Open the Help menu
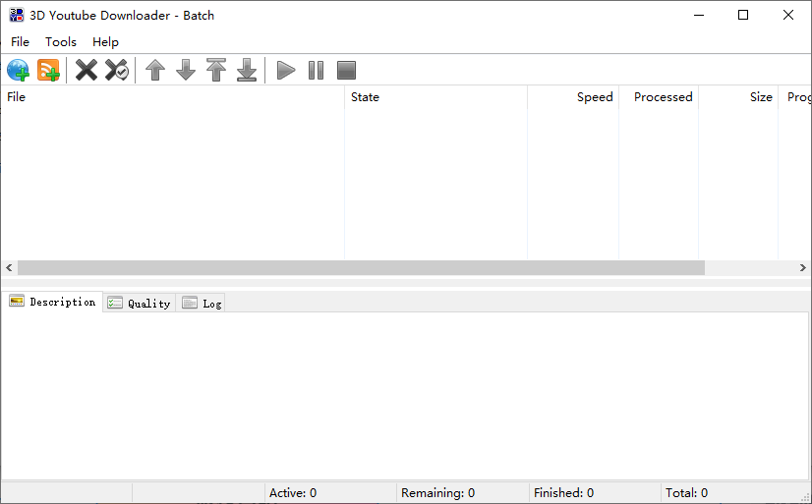The width and height of the screenshot is (812, 504). (x=105, y=42)
